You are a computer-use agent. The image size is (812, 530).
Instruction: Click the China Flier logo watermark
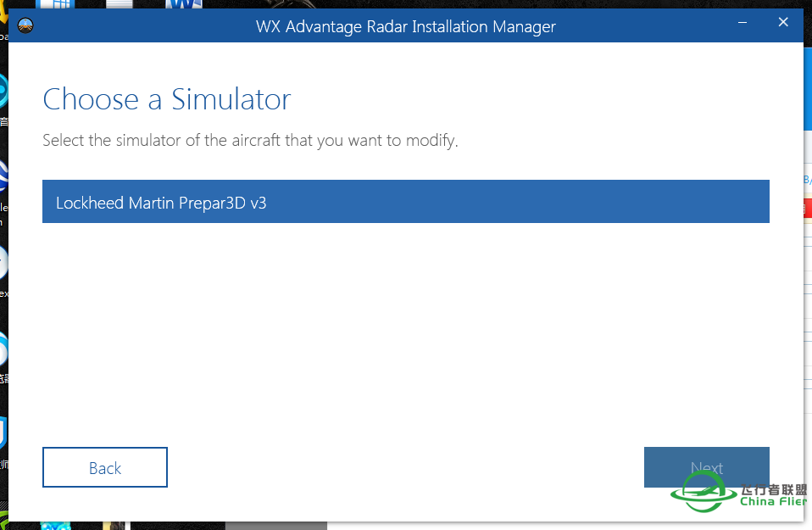(737, 494)
